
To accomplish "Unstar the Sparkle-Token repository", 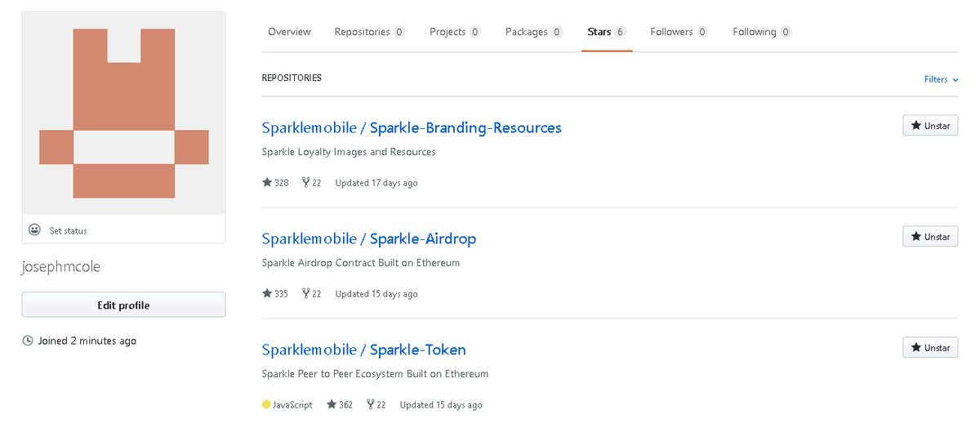I will pos(930,348).
